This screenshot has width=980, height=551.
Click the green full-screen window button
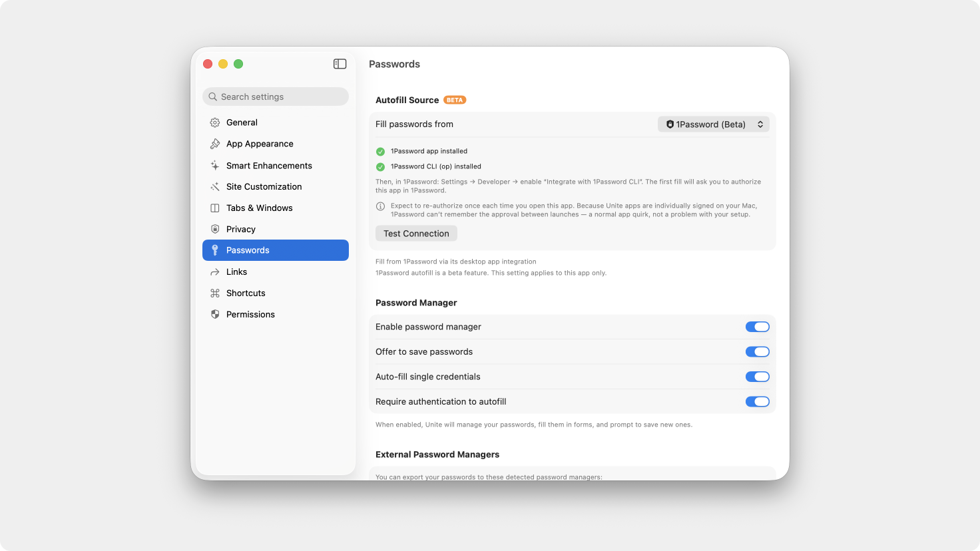[x=238, y=64]
